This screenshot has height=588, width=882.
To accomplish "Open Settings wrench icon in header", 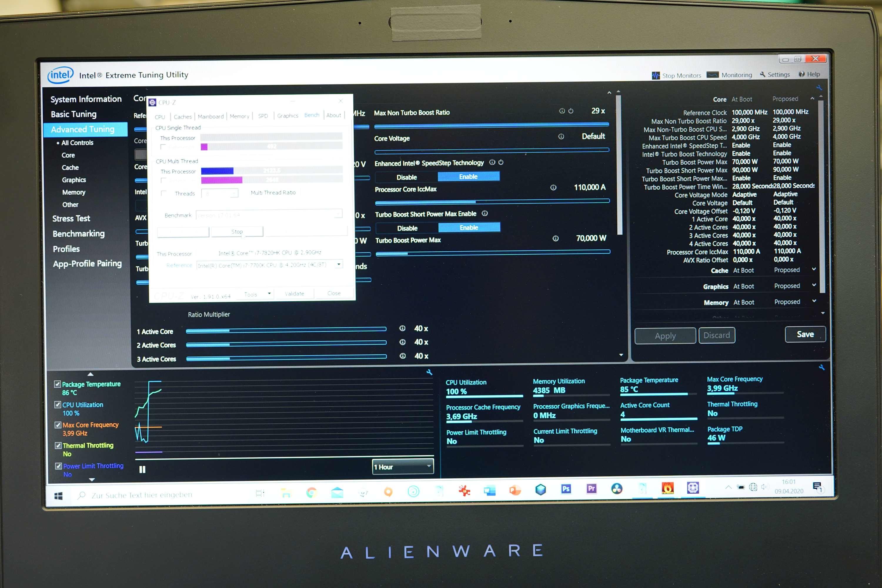I will tap(762, 75).
